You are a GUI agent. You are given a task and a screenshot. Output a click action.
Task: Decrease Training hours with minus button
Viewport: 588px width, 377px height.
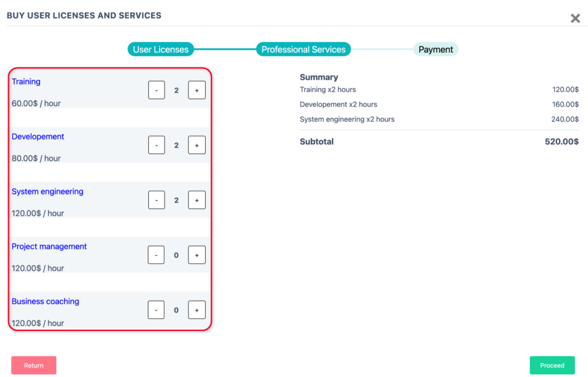[x=156, y=90]
